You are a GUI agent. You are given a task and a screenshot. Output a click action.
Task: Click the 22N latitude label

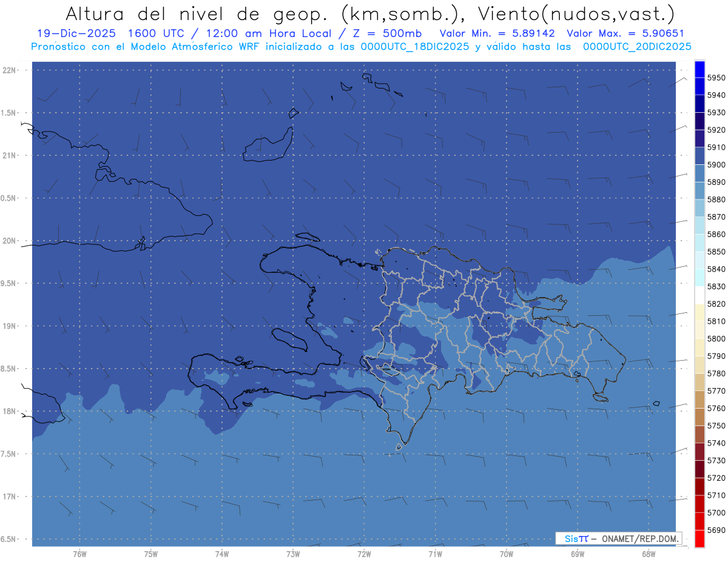click(x=9, y=70)
